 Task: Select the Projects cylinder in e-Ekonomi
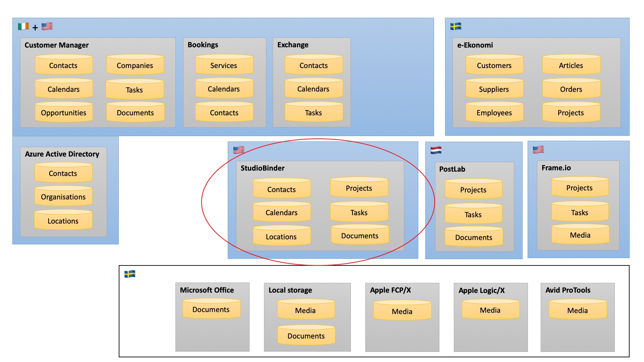pyautogui.click(x=571, y=112)
